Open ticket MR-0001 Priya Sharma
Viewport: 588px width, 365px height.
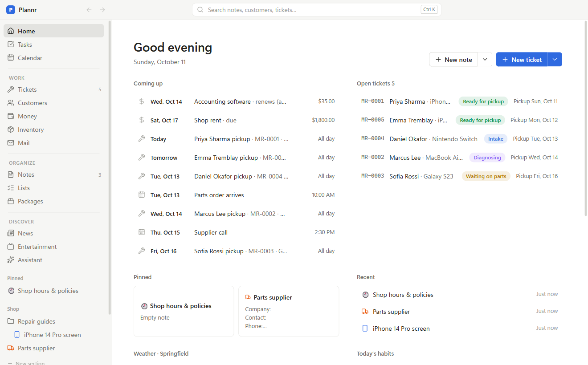coord(459,101)
